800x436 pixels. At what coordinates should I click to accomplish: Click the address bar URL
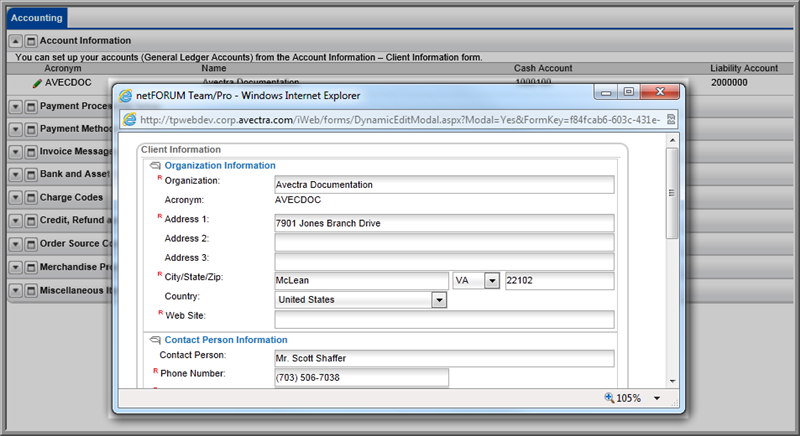coord(400,120)
